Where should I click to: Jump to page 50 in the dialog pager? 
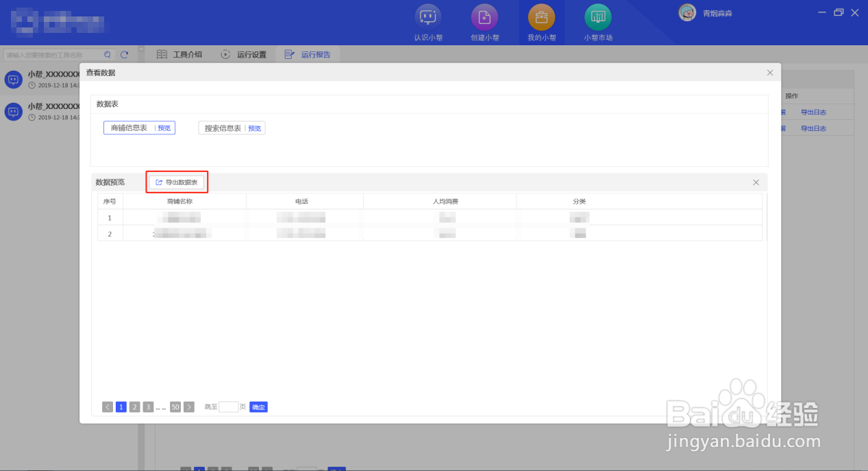175,407
